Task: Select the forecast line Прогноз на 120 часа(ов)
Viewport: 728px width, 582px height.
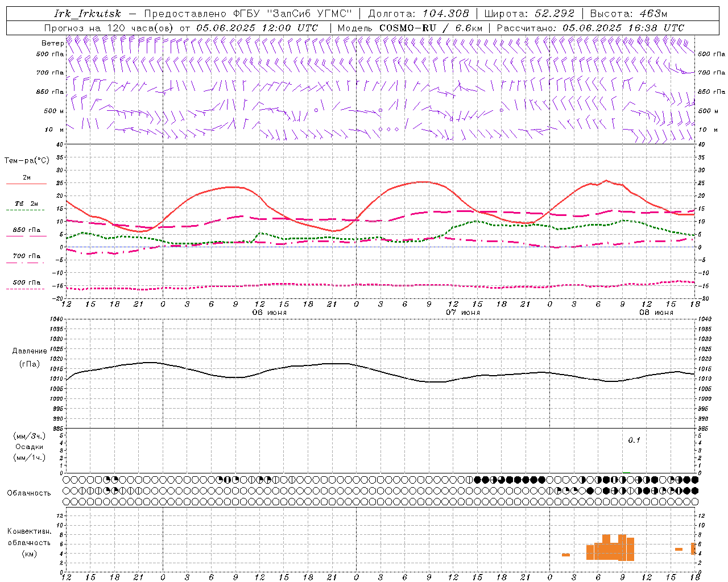Action: point(110,28)
